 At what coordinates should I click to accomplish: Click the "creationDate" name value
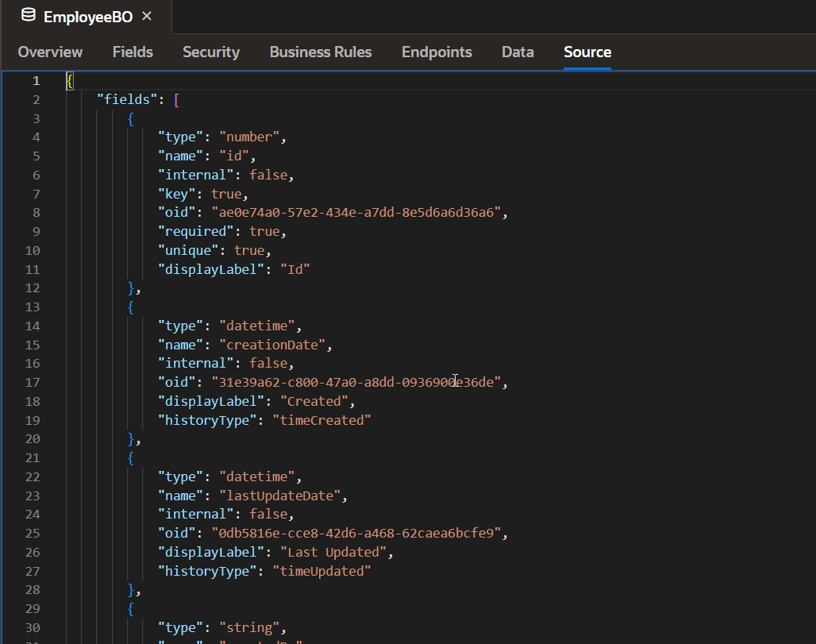(272, 345)
